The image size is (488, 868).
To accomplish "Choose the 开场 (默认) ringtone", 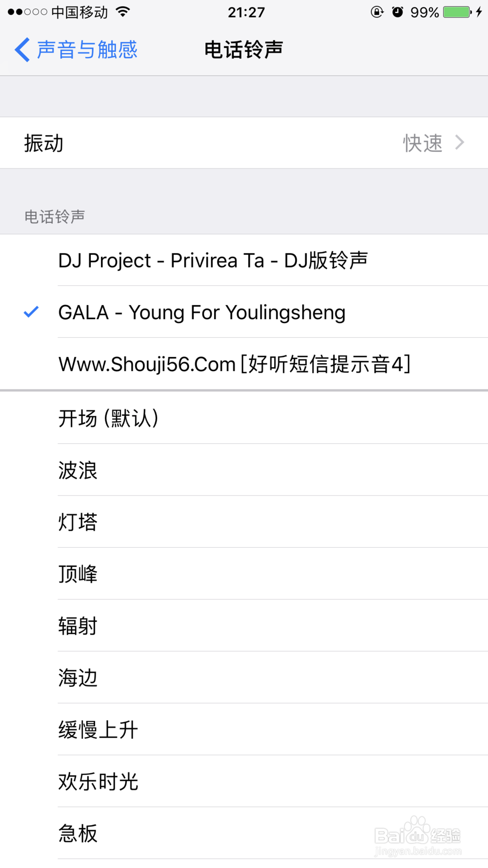I will click(x=108, y=418).
